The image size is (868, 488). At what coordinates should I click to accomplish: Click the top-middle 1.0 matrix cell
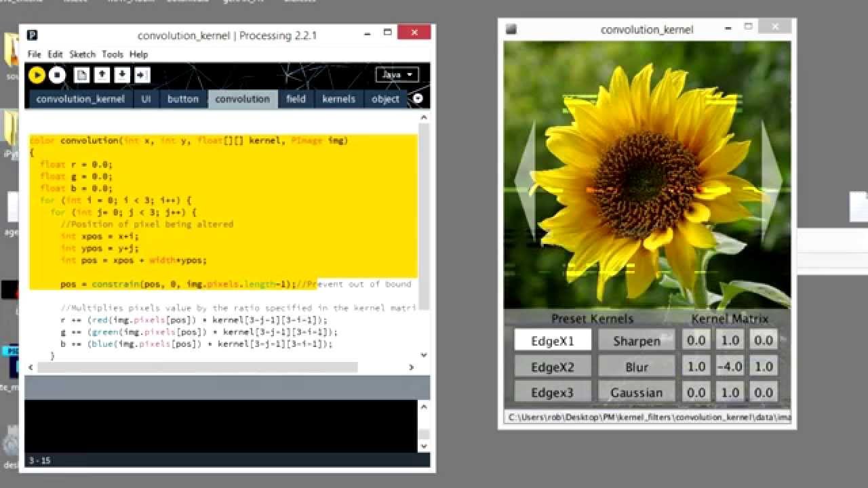click(x=730, y=340)
